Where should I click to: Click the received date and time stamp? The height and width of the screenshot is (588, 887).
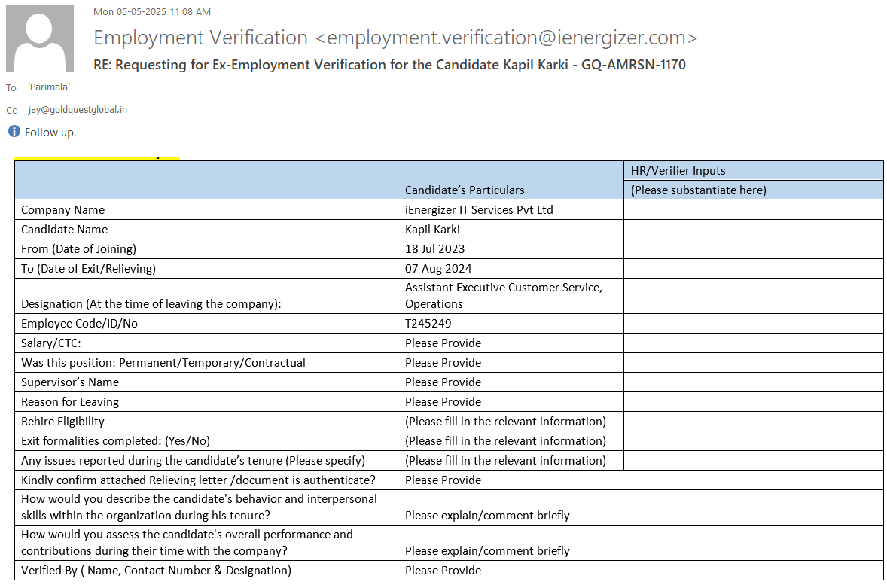(x=152, y=12)
